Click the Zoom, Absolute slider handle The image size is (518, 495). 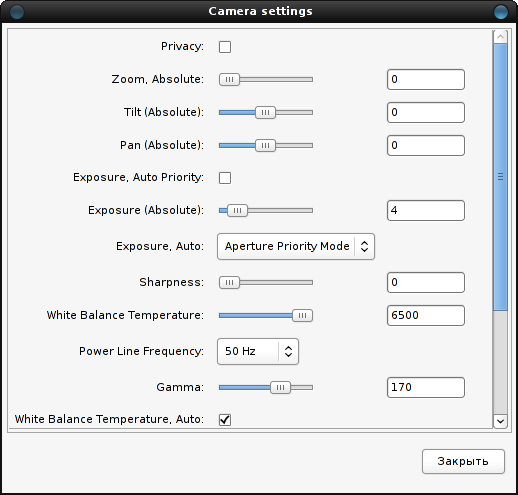(x=229, y=80)
